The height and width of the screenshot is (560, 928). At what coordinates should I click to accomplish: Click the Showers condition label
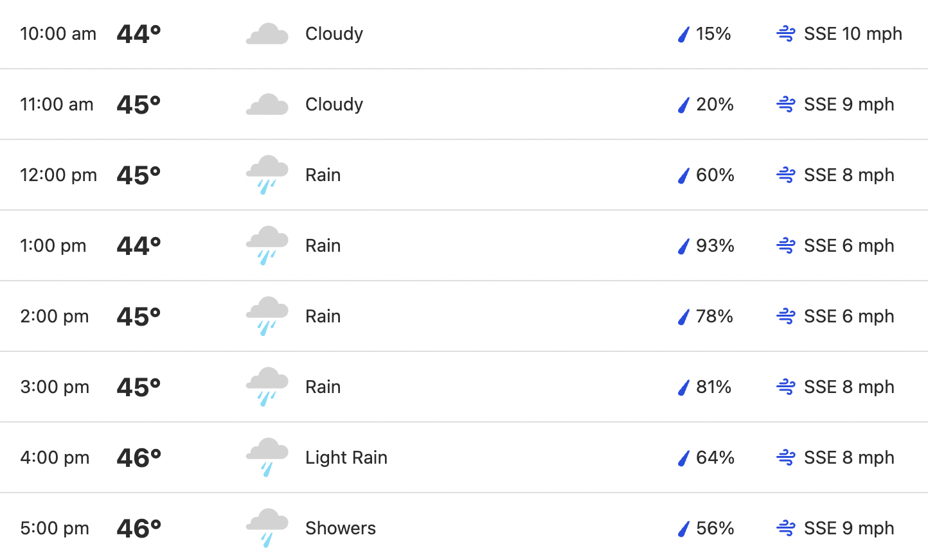(x=341, y=528)
